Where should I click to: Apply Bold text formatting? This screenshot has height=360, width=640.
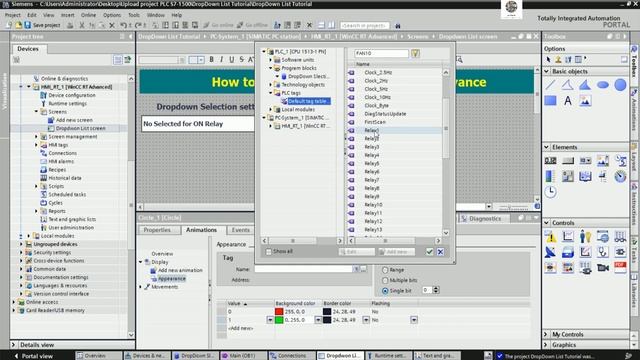pyautogui.click(x=211, y=60)
